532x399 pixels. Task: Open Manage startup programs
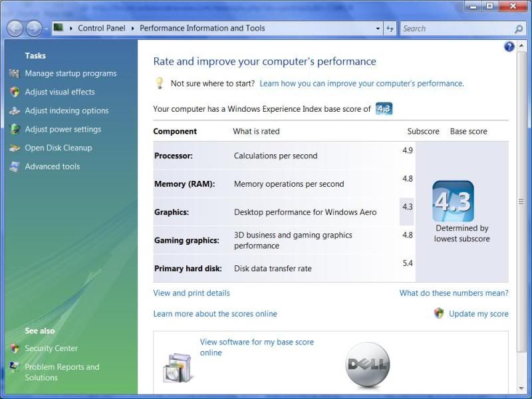(70, 73)
